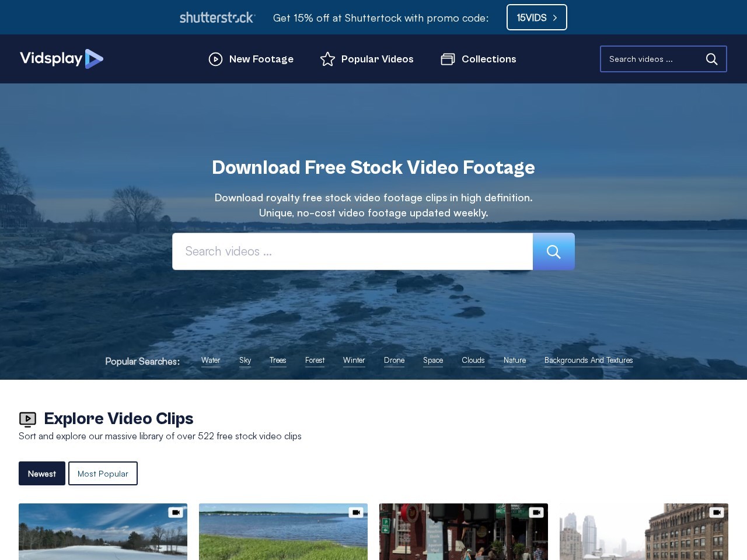Viewport: 747px width, 560px height.
Task: Select the Newest sort option
Action: pyautogui.click(x=42, y=474)
